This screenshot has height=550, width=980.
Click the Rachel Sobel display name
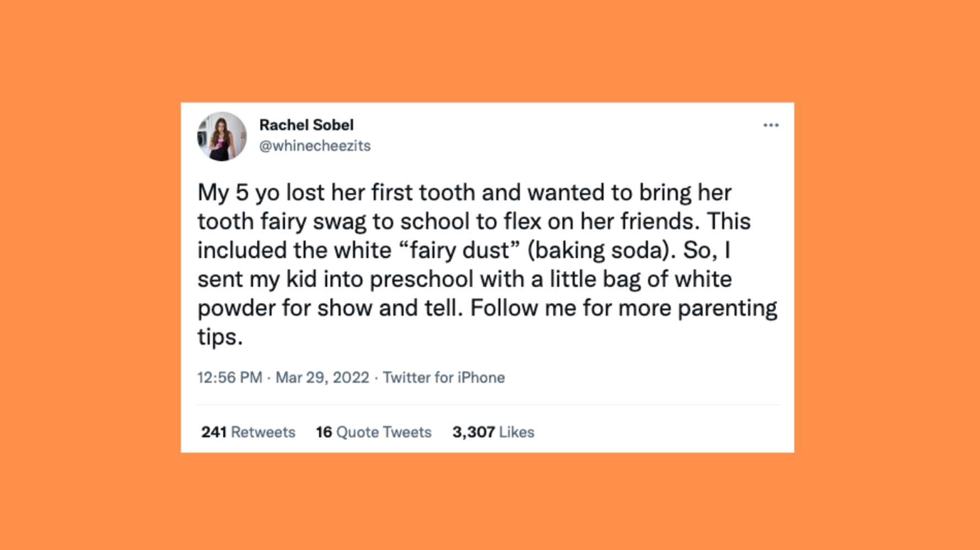pos(306,124)
